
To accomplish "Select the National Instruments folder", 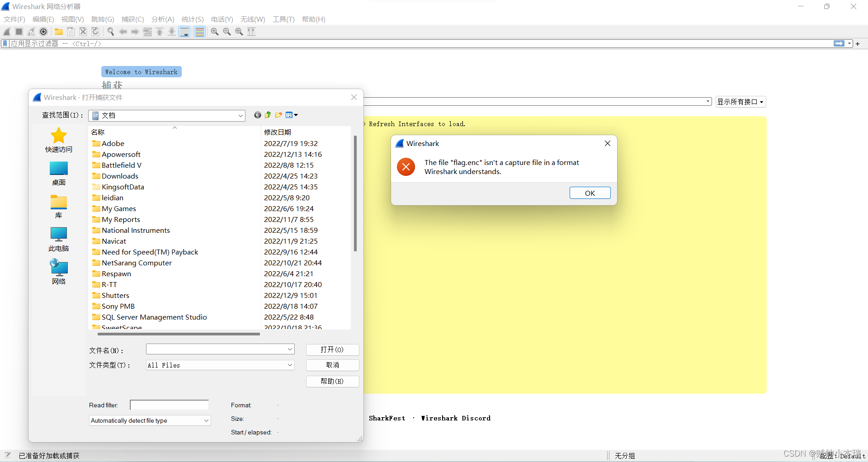I will click(x=136, y=231).
